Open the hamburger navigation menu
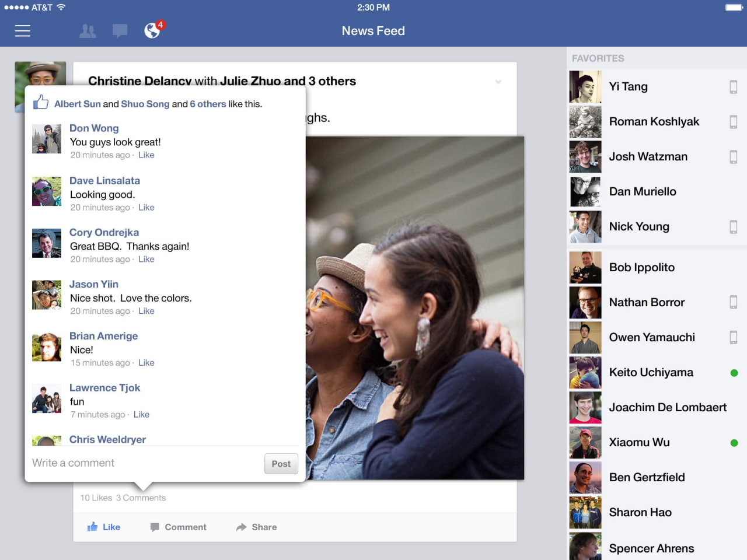 [x=22, y=31]
